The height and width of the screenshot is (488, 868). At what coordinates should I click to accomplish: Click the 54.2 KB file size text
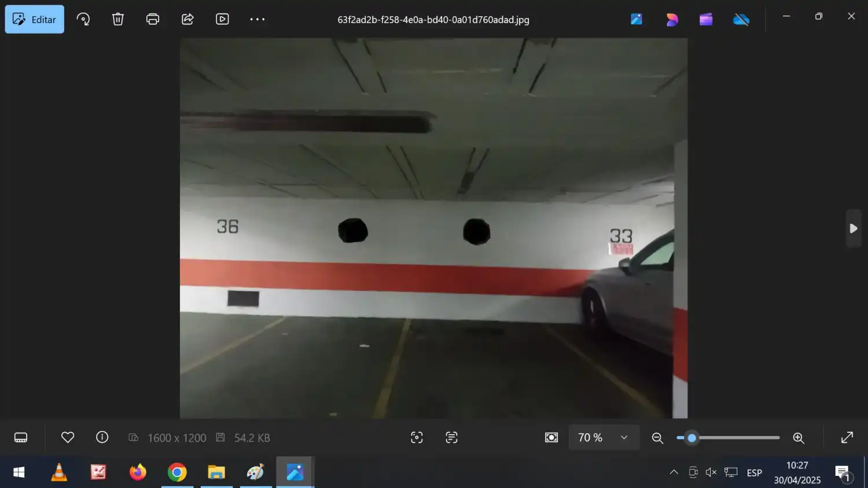coord(252,438)
